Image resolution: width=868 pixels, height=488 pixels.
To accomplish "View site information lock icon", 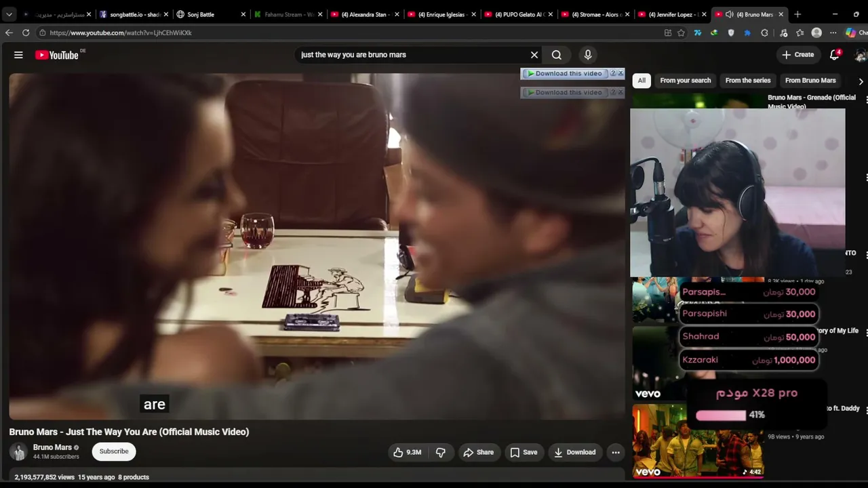I will pyautogui.click(x=42, y=33).
